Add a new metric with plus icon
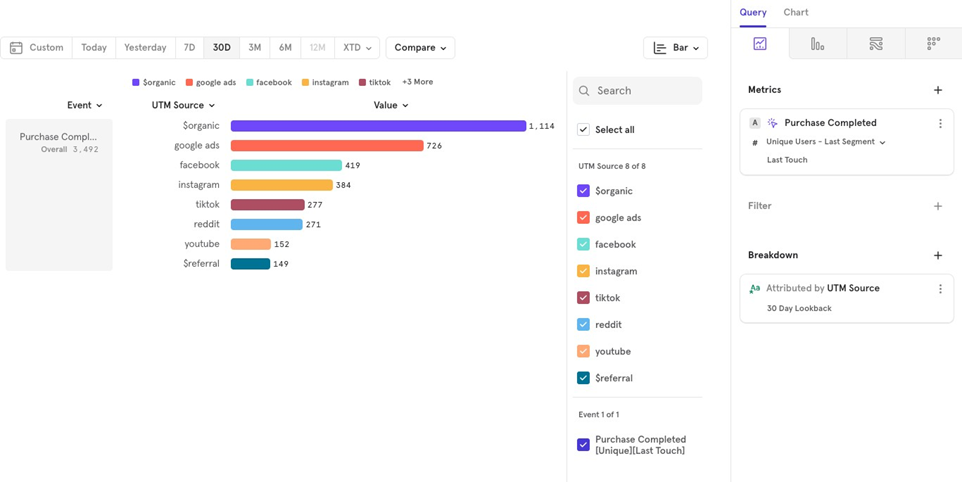The image size is (962, 482). (x=938, y=90)
